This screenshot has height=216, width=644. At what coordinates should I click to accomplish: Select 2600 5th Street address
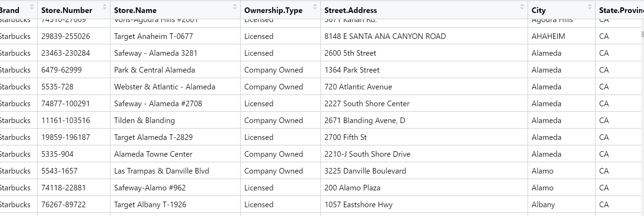tap(350, 53)
